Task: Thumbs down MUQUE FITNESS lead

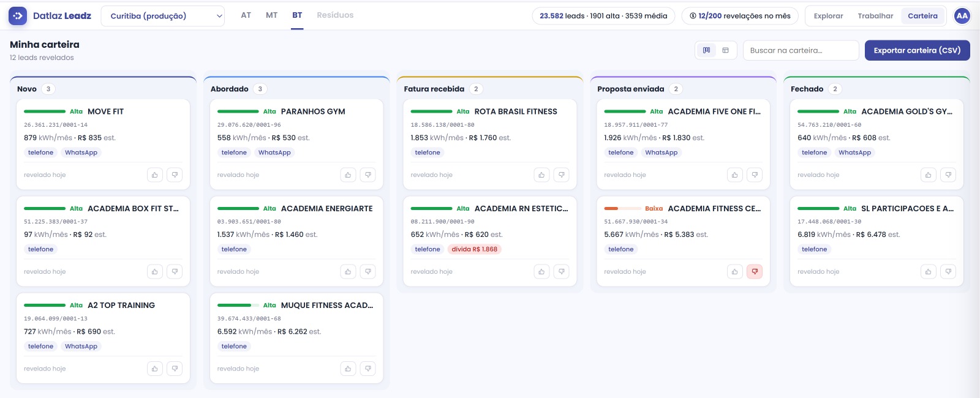Action: click(368, 369)
